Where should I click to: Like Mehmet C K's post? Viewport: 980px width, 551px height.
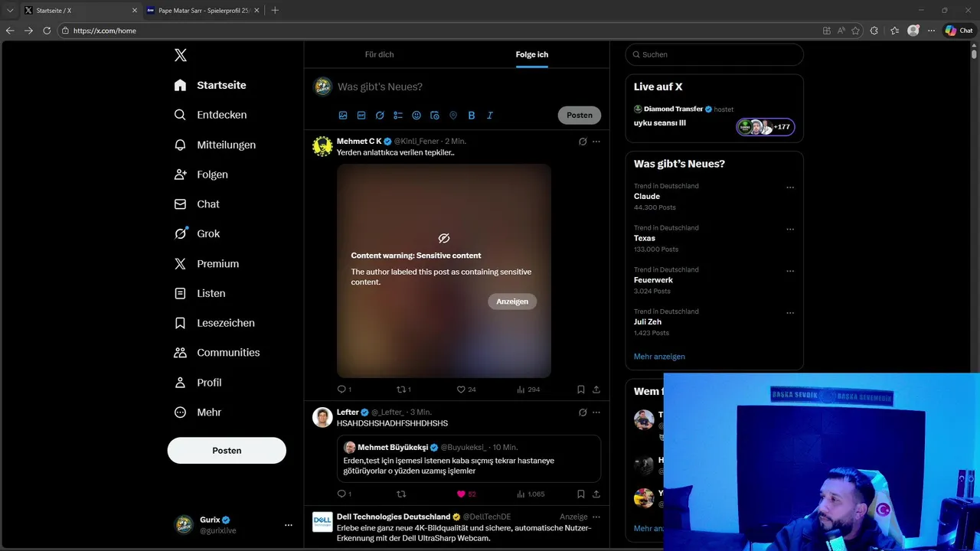(x=466, y=390)
